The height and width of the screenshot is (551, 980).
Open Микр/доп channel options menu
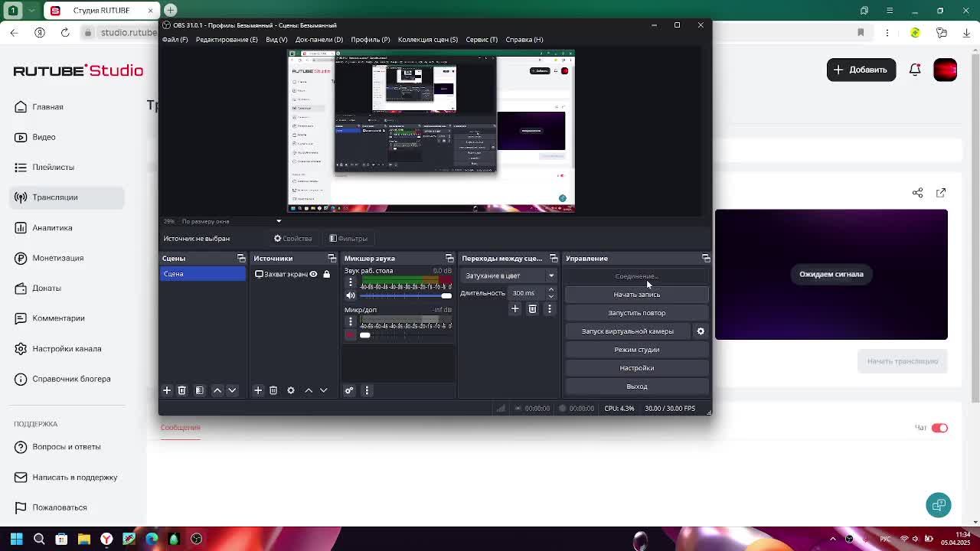coord(351,321)
